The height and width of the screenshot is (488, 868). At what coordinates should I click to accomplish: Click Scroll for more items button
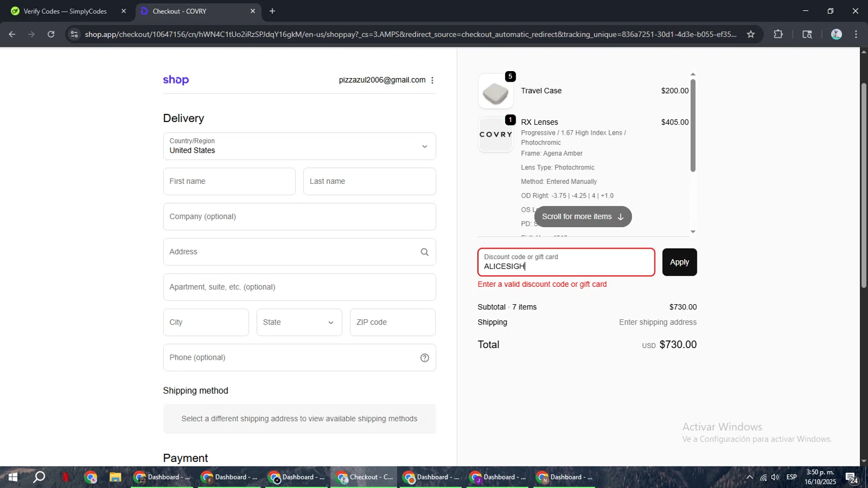583,217
